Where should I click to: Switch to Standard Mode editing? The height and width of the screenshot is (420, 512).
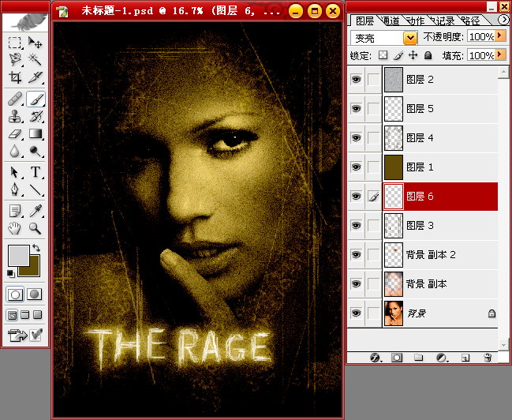[15, 294]
